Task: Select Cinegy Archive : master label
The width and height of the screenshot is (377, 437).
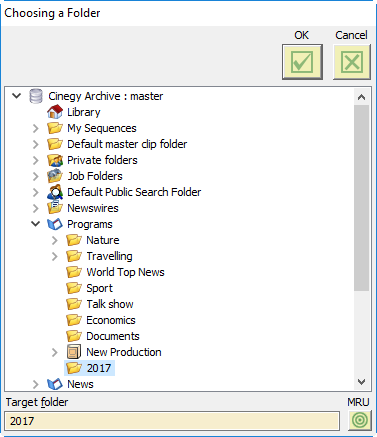Action: (106, 96)
